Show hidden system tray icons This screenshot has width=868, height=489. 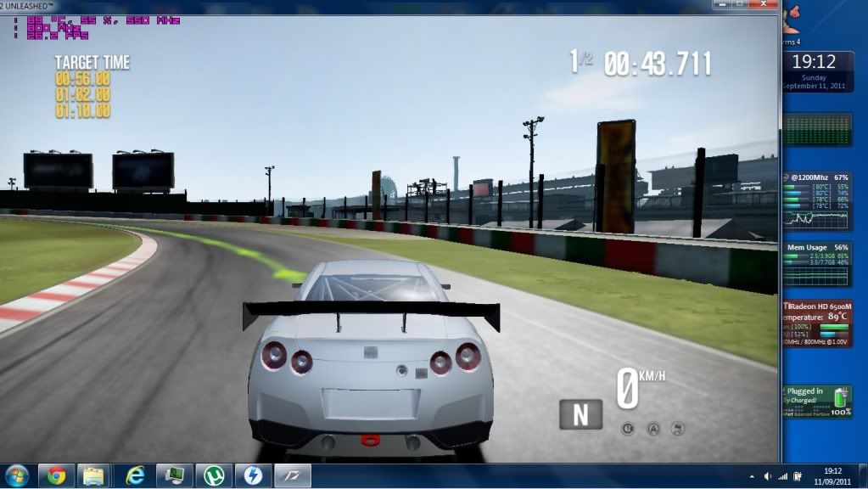[x=751, y=476]
